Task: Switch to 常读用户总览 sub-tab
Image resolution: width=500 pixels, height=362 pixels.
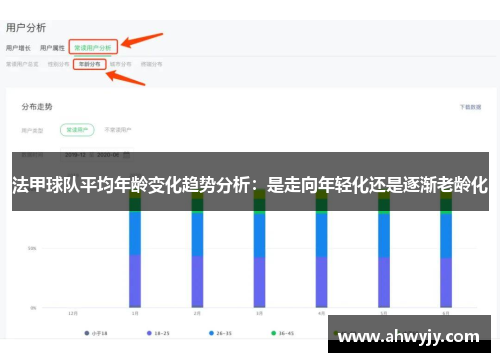Action: [22, 64]
